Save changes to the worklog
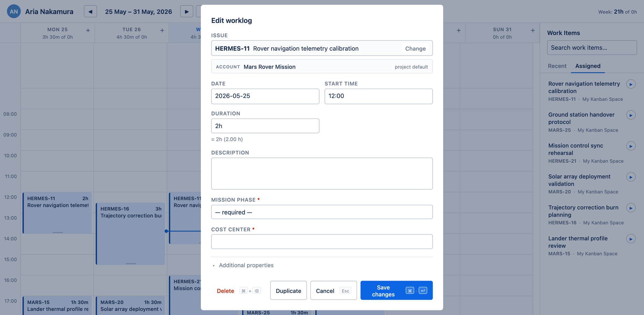644x315 pixels. tap(397, 290)
